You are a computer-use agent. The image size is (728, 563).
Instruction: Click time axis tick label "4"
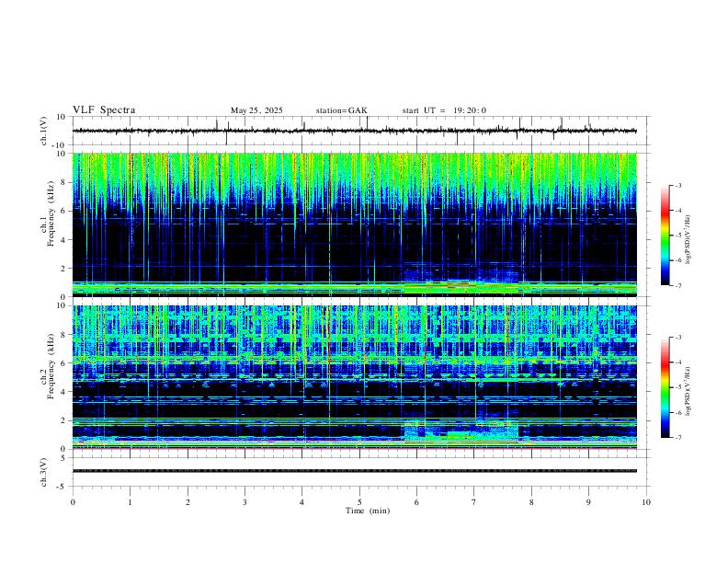point(301,502)
